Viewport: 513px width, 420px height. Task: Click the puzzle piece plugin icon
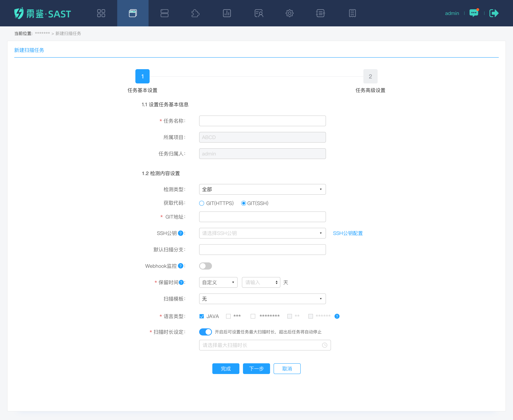[195, 13]
